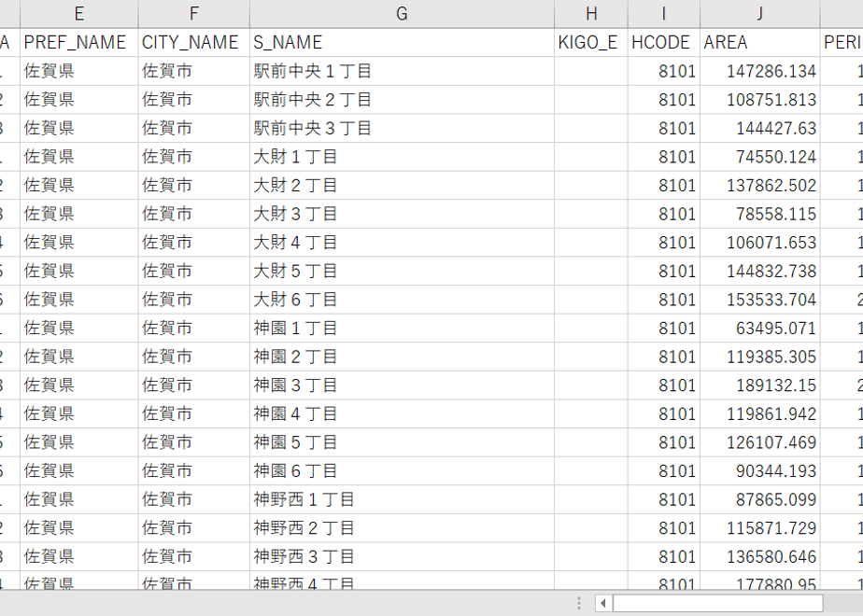
Task: Click AREA value 115871.729
Action: coord(760,528)
